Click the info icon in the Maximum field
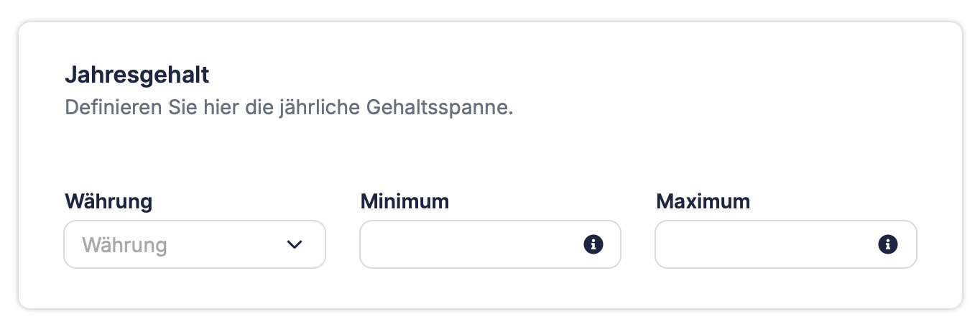Viewport: 980px width, 332px height. (x=888, y=244)
